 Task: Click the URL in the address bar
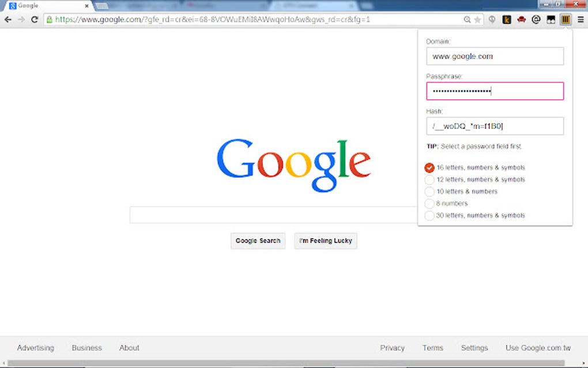[213, 20]
